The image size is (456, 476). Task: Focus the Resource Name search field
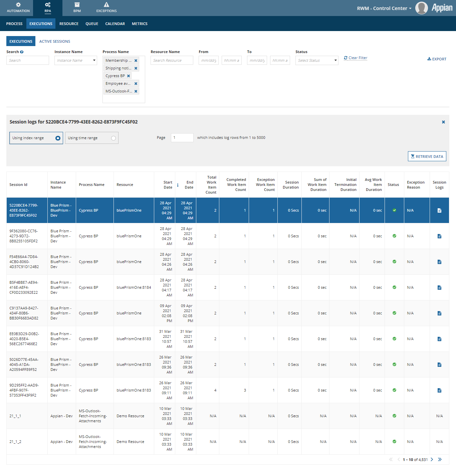click(x=172, y=60)
